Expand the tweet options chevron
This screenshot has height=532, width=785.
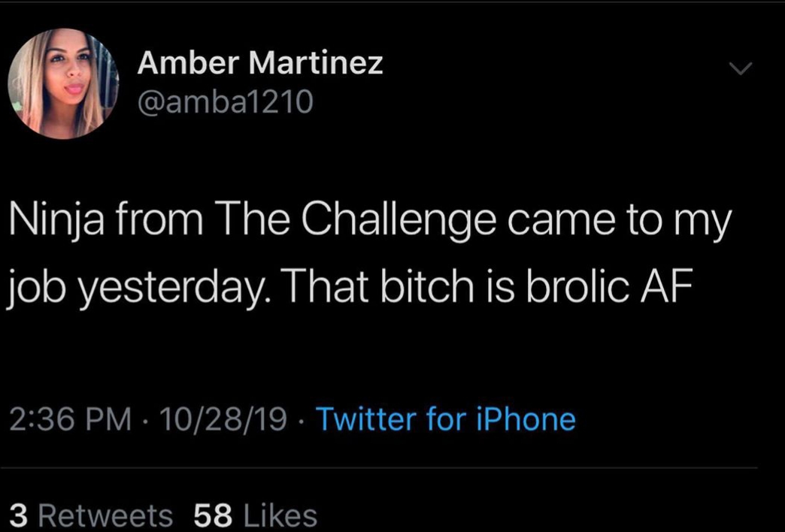point(741,68)
